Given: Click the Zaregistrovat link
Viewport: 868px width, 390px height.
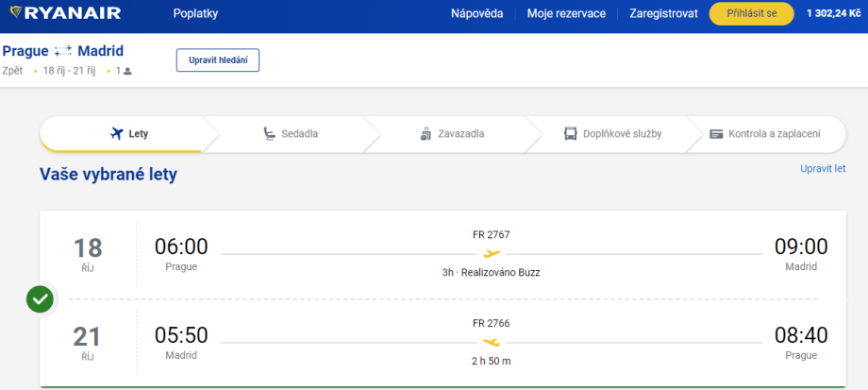Looking at the screenshot, I should [663, 14].
